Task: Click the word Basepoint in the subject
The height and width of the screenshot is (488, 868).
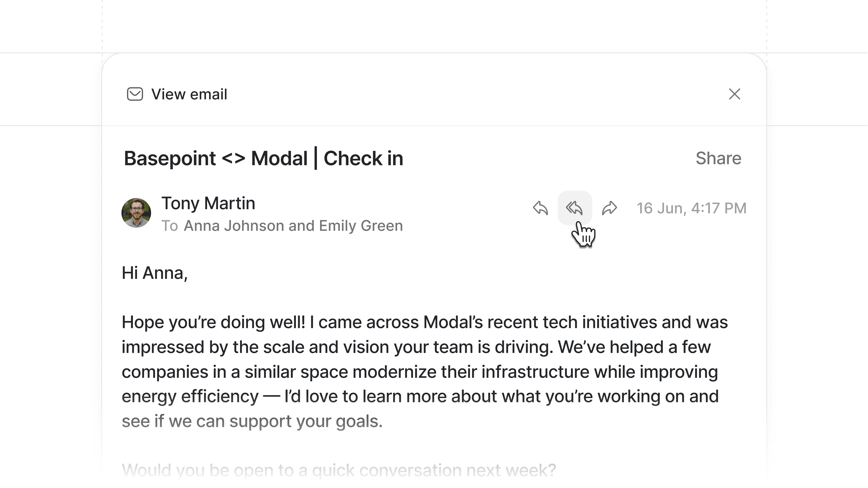Action: tap(170, 159)
